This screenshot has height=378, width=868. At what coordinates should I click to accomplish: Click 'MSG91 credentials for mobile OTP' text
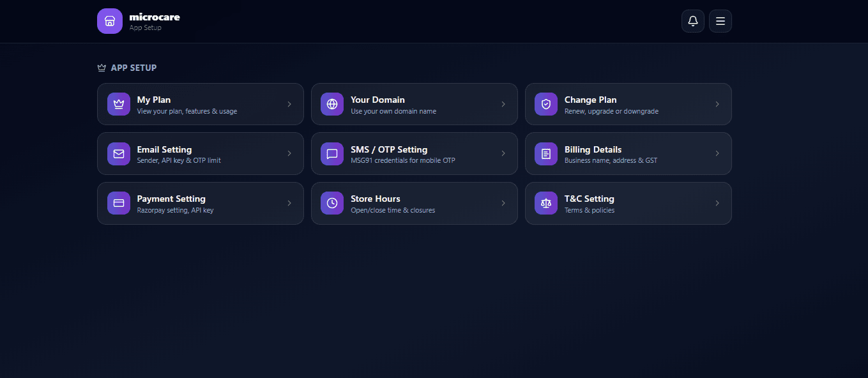pyautogui.click(x=403, y=160)
